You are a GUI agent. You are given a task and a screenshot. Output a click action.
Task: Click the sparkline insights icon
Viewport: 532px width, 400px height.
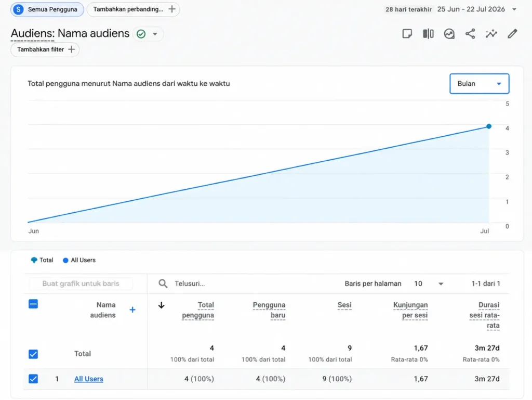coord(491,34)
